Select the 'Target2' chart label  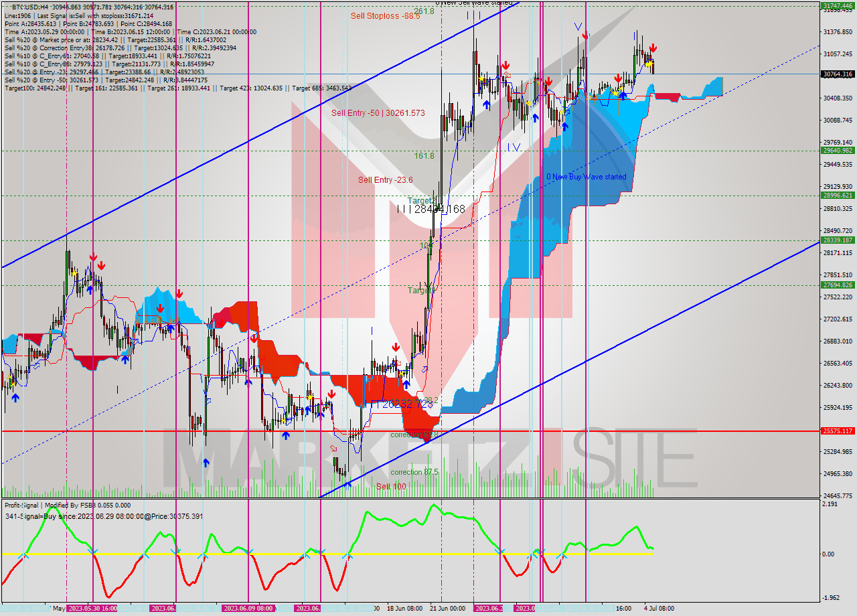pos(422,200)
